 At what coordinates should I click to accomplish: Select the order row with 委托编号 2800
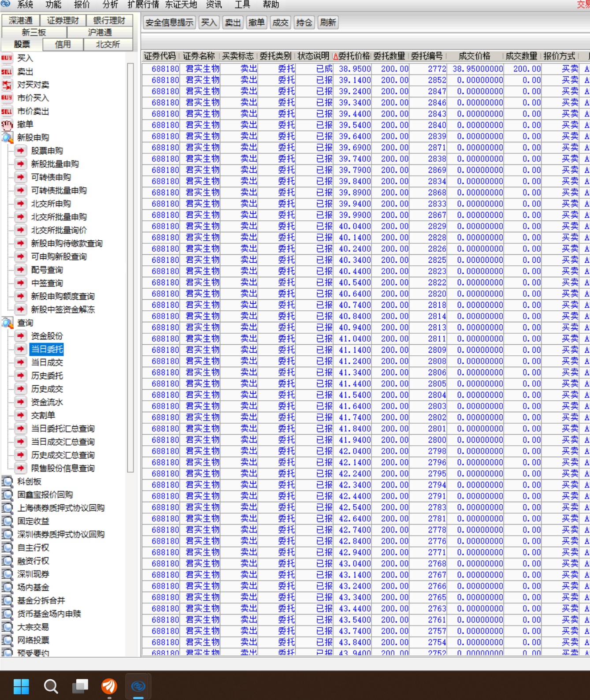tap(366, 440)
